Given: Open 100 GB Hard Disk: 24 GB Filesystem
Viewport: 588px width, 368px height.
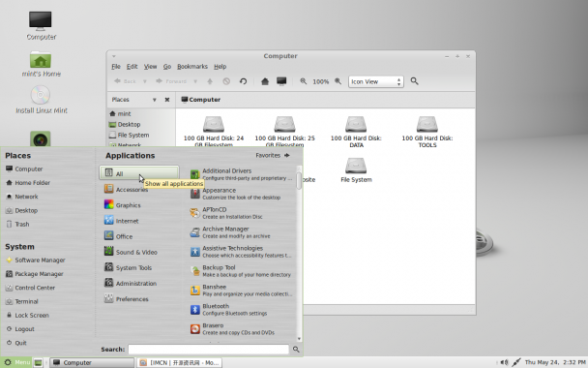Looking at the screenshot, I should pos(214,132).
